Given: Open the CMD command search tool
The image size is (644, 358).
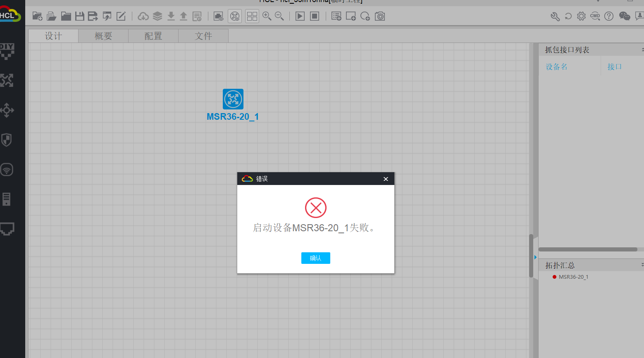Looking at the screenshot, I should coord(595,16).
